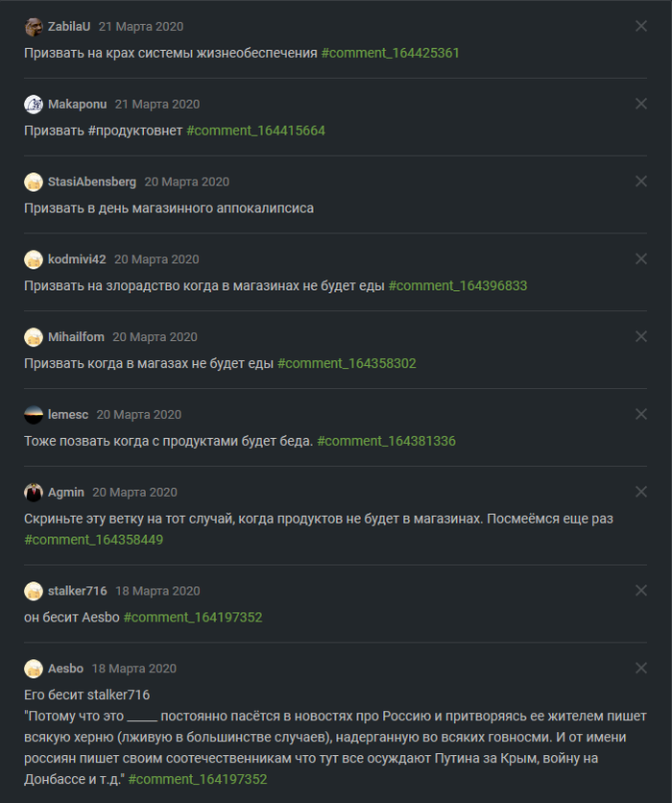Remove kodmivi42's note using X icon
Image resolution: width=672 pixels, height=803 pixels.
click(641, 259)
